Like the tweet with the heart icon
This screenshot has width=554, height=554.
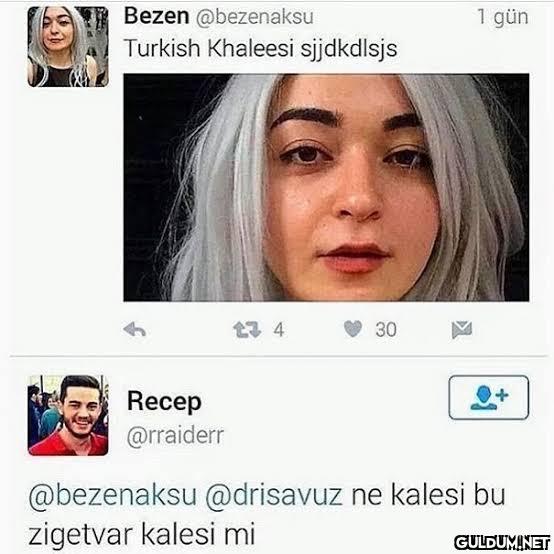[353, 329]
